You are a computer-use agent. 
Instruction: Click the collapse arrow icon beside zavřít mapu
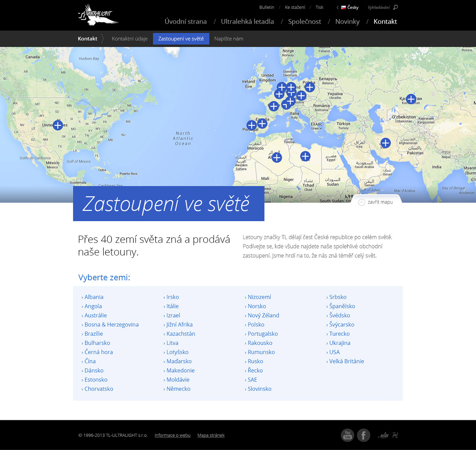point(361,202)
